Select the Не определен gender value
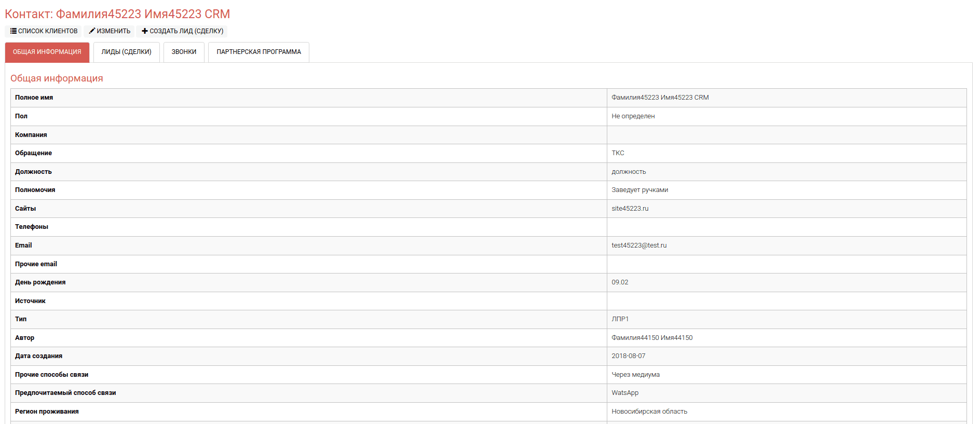 (x=633, y=116)
